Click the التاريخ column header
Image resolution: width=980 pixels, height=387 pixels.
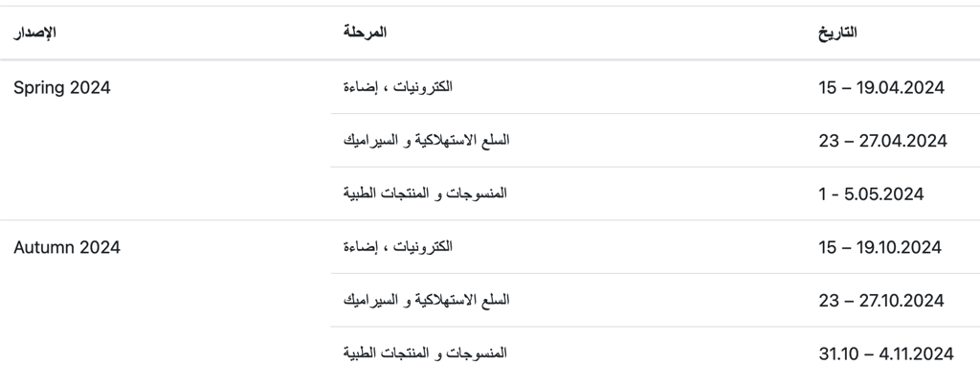coord(837,33)
